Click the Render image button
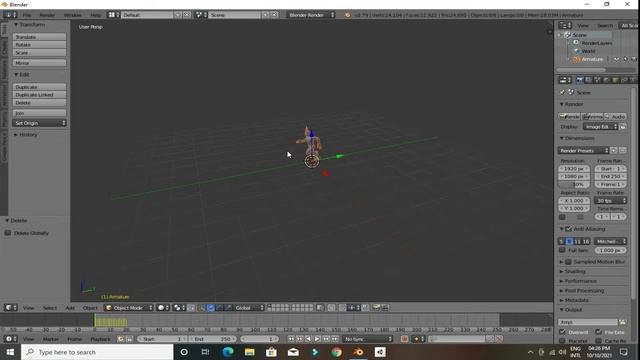Image resolution: width=640 pixels, height=360 pixels. click(569, 116)
